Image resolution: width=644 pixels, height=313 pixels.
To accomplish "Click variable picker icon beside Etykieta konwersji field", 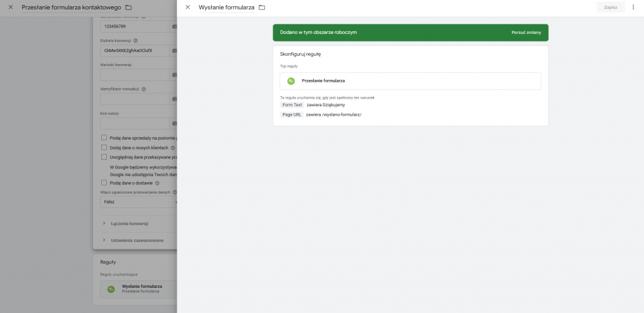I will tap(174, 50).
